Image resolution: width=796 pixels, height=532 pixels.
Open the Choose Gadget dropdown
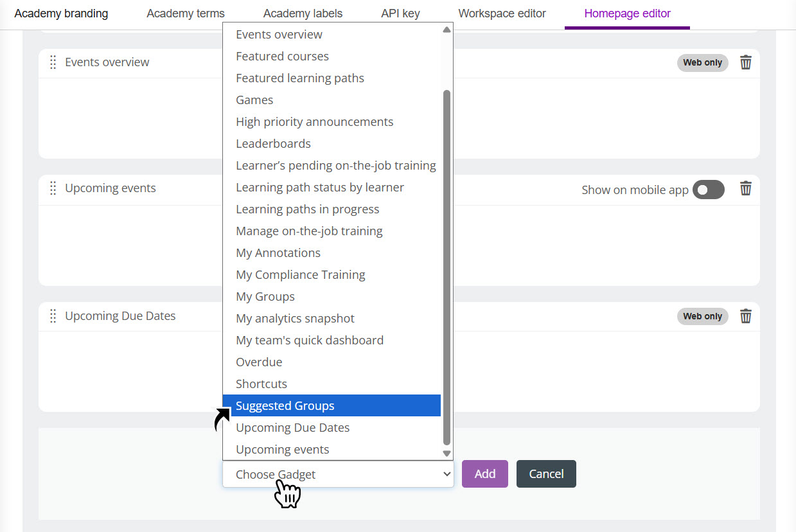(x=338, y=474)
